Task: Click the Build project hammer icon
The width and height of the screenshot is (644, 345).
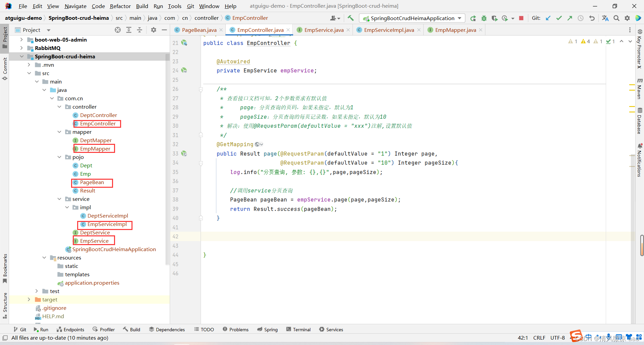Action: 351,18
